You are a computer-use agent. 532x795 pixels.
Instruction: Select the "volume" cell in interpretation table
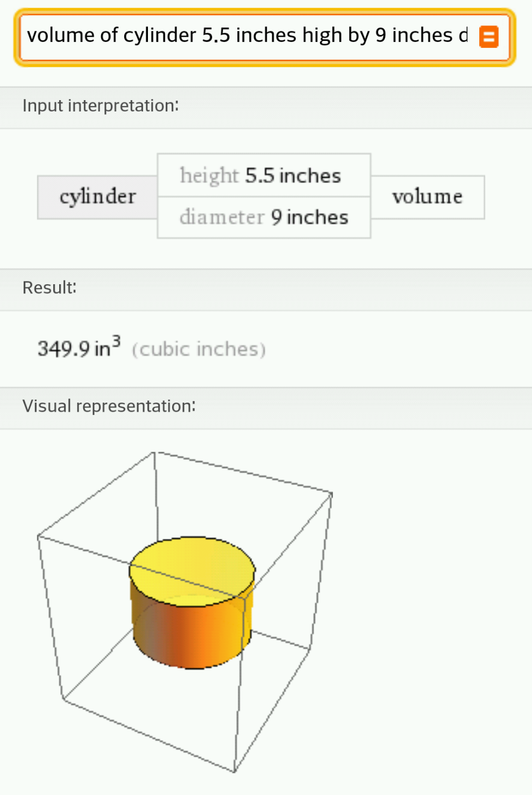tap(427, 197)
